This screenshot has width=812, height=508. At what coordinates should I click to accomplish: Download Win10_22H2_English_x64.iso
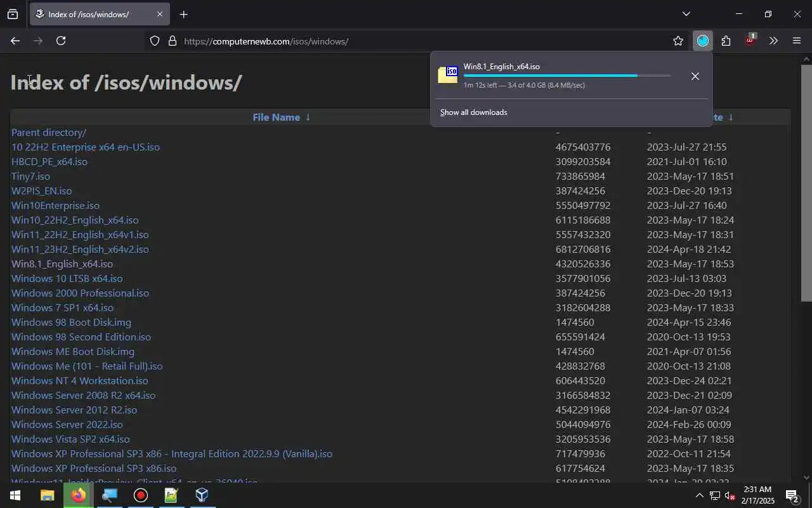(75, 220)
